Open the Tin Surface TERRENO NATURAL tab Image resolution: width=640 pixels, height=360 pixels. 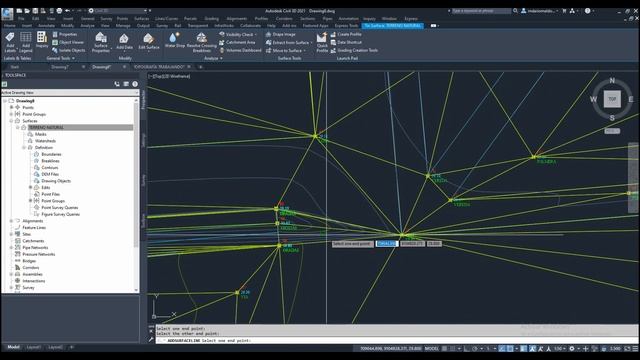click(x=392, y=25)
